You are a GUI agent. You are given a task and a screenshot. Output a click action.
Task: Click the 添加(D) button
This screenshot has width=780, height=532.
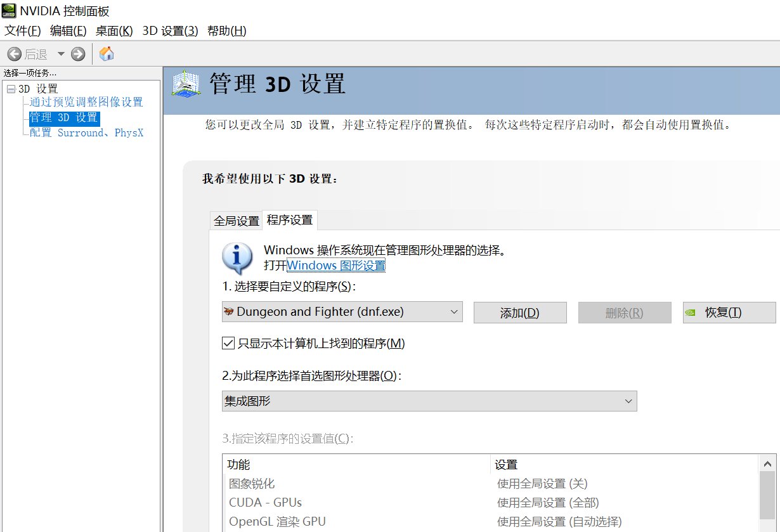(x=520, y=313)
